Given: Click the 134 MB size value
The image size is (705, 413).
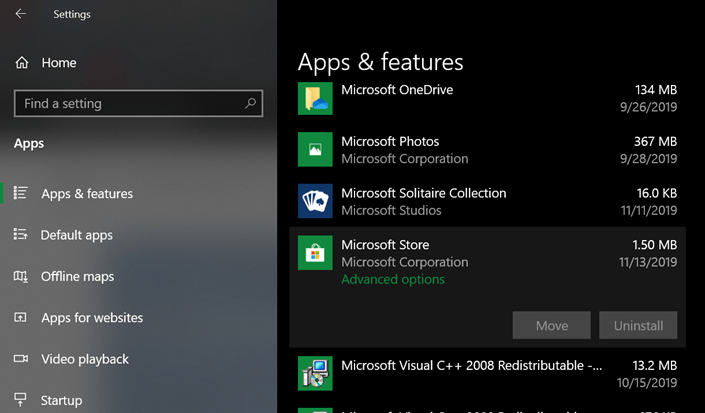Looking at the screenshot, I should point(656,90).
